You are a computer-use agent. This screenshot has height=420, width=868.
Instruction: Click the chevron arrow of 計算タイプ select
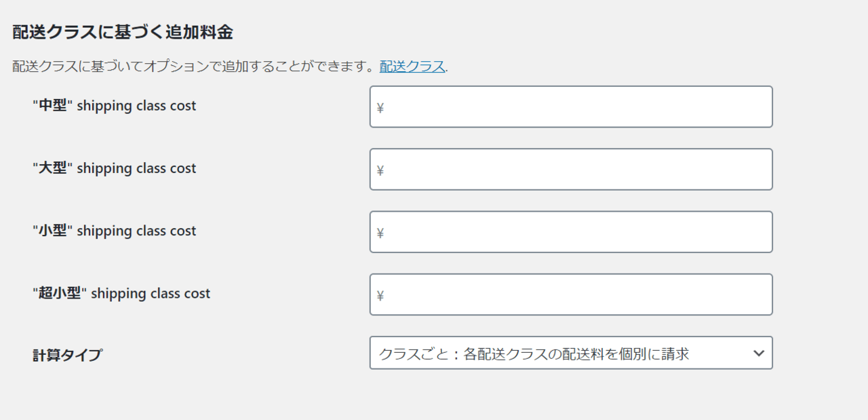(x=759, y=353)
